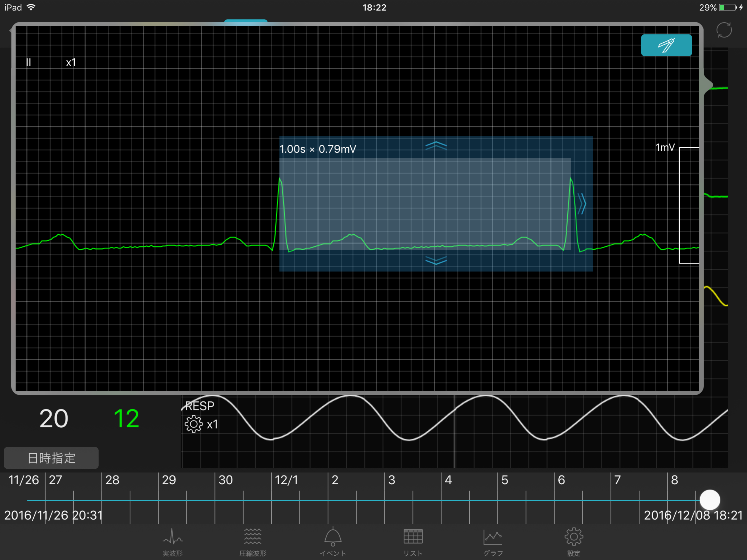Image resolution: width=747 pixels, height=560 pixels.
Task: Select the 1.00s × 0.79mV measurement label
Action: (x=318, y=149)
